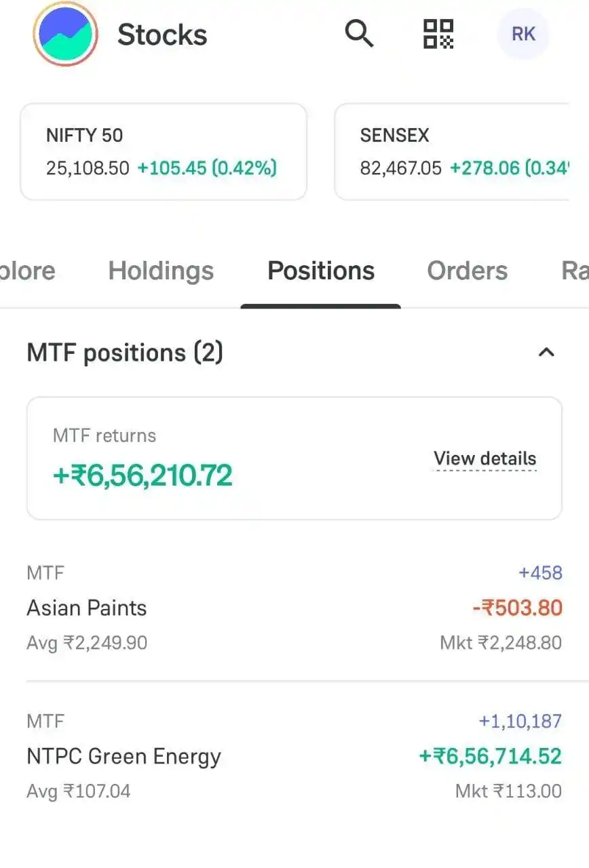Select the Positions tab
Screen dimensions: 589x868
321,271
